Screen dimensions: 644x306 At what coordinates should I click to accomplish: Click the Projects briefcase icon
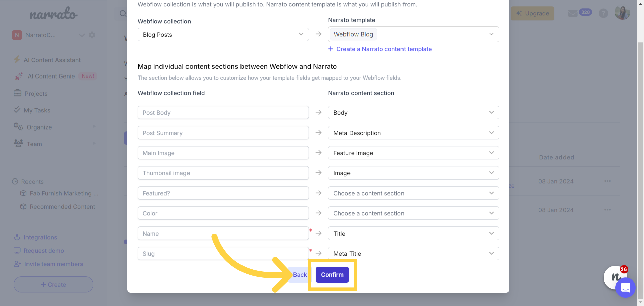(17, 93)
